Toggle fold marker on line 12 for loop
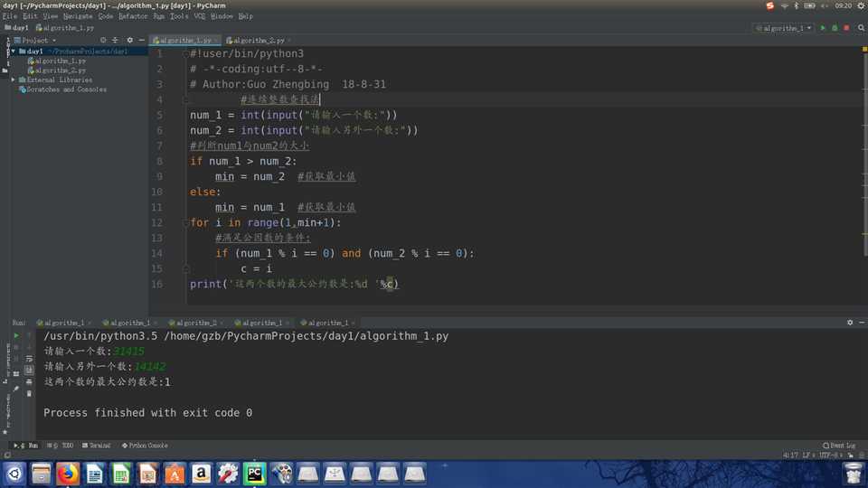The image size is (868, 488). coord(186,222)
